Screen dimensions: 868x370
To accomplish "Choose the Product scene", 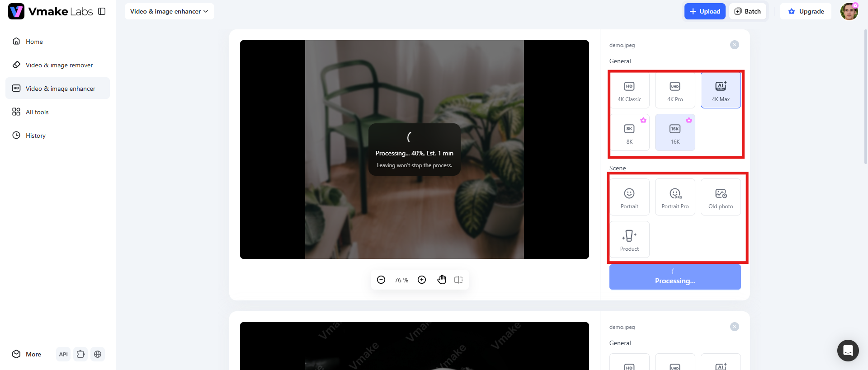I will point(629,239).
